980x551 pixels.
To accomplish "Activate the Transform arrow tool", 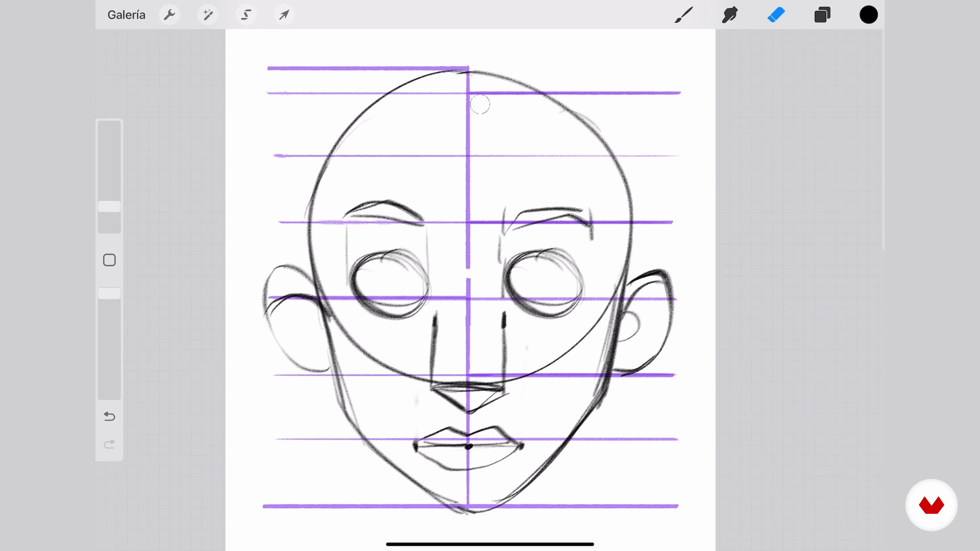I will (x=284, y=15).
